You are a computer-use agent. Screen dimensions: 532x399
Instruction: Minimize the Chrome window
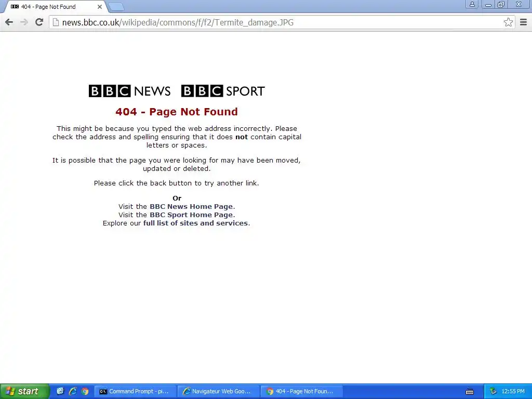(488, 4)
